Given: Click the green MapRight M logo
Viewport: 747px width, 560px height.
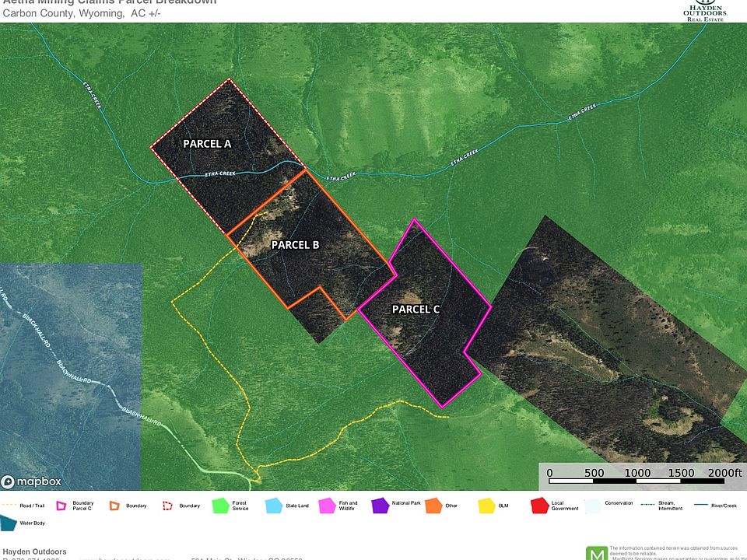Looking at the screenshot, I should [x=596, y=552].
